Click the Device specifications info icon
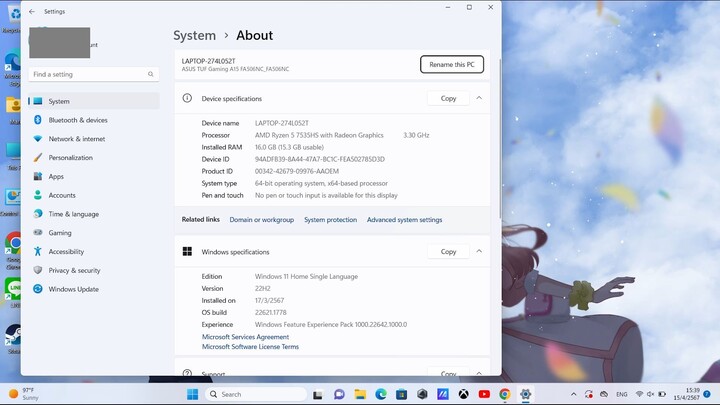The image size is (720, 405). coord(187,98)
